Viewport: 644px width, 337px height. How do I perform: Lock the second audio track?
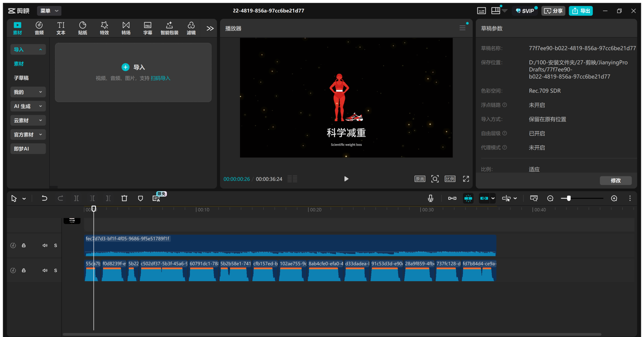[x=24, y=270]
